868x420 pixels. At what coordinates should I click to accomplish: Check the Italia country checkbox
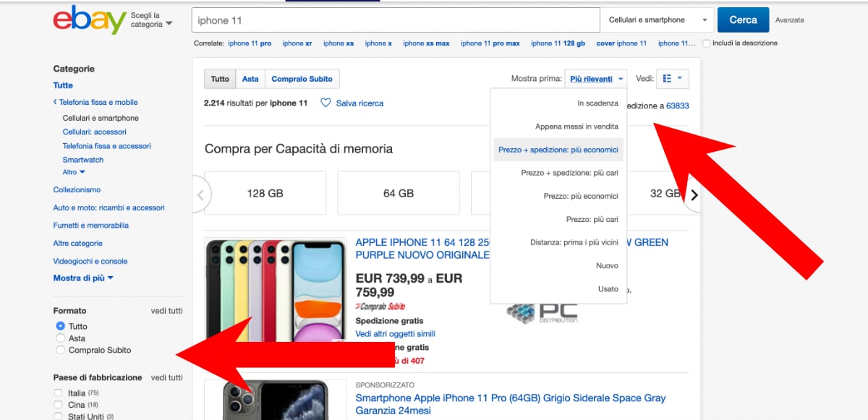58,393
